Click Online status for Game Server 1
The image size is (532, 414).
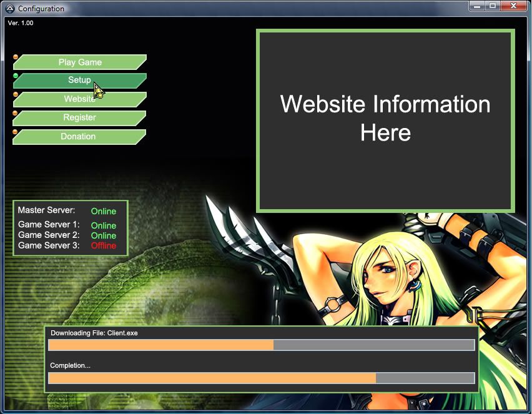point(104,225)
